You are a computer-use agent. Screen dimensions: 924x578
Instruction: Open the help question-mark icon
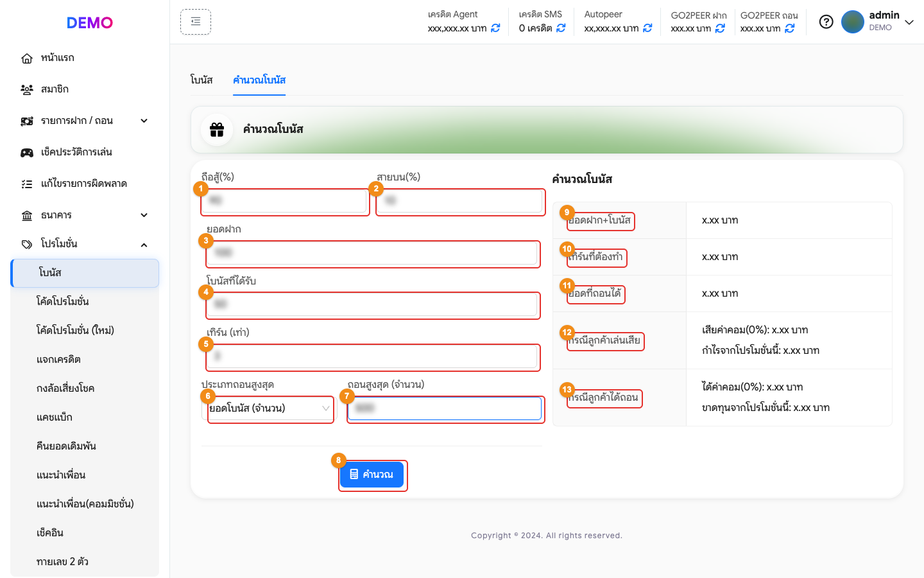[826, 22]
